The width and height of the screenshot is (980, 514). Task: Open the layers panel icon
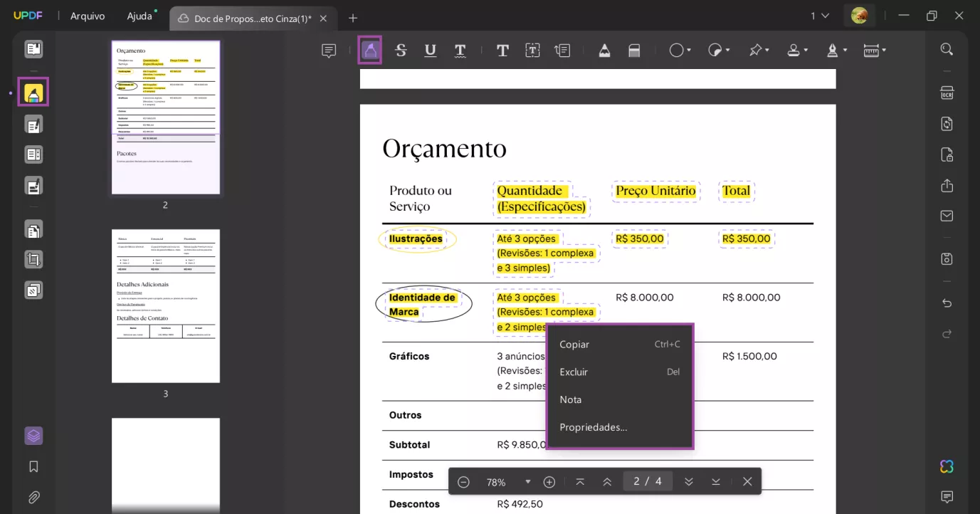pyautogui.click(x=33, y=436)
